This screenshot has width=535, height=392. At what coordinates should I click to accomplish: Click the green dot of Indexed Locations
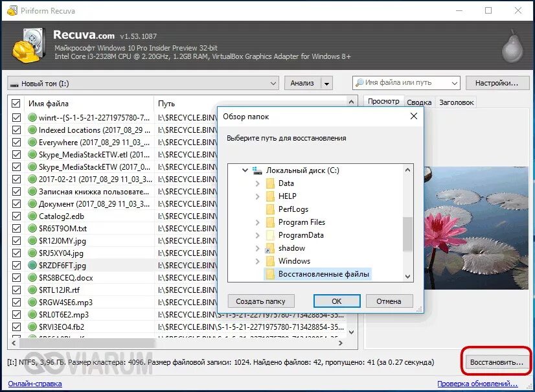point(32,130)
